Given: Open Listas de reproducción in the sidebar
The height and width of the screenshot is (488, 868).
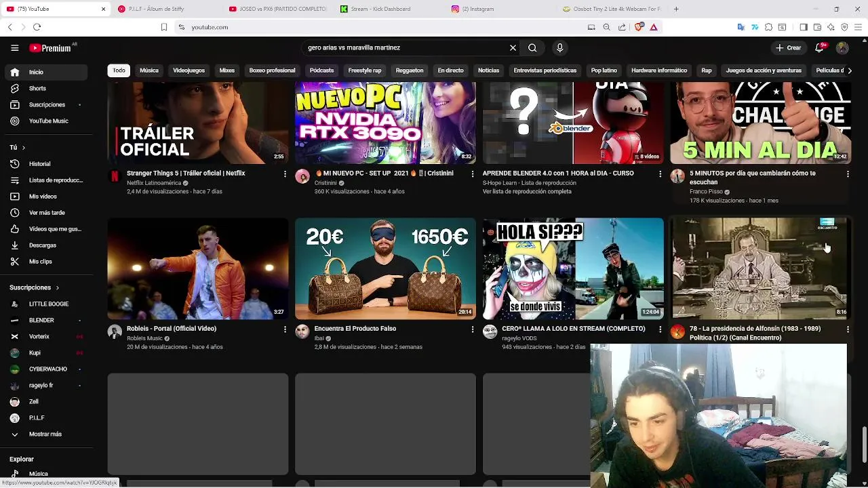Looking at the screenshot, I should pyautogui.click(x=45, y=180).
